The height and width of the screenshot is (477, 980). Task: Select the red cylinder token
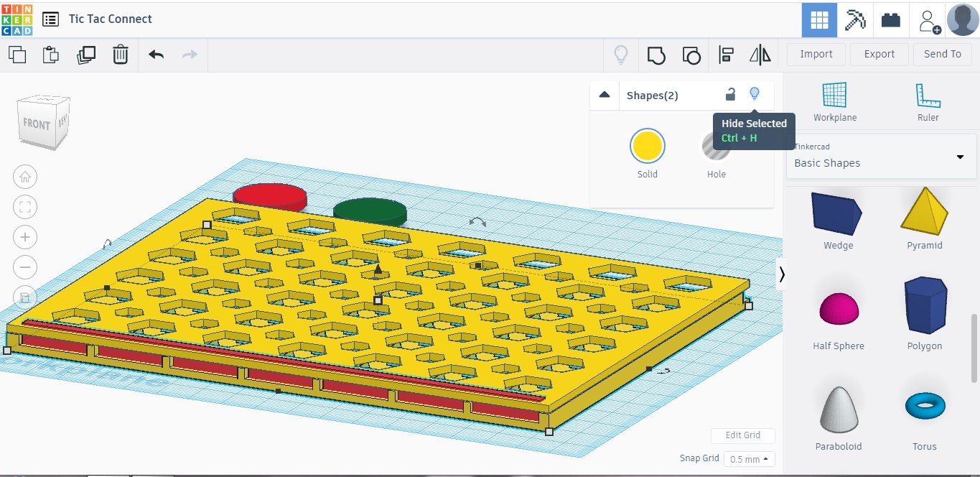point(269,196)
